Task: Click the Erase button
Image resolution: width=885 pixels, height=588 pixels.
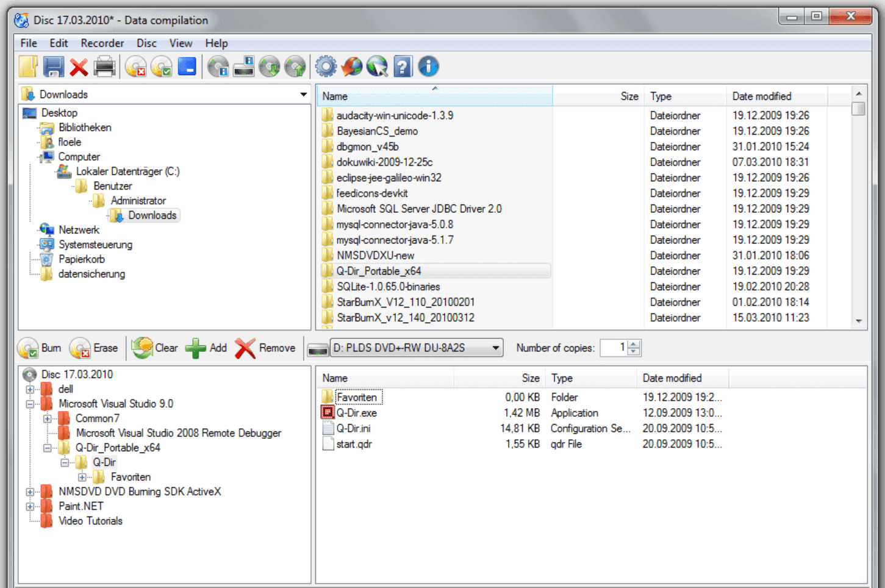Action: pyautogui.click(x=94, y=348)
